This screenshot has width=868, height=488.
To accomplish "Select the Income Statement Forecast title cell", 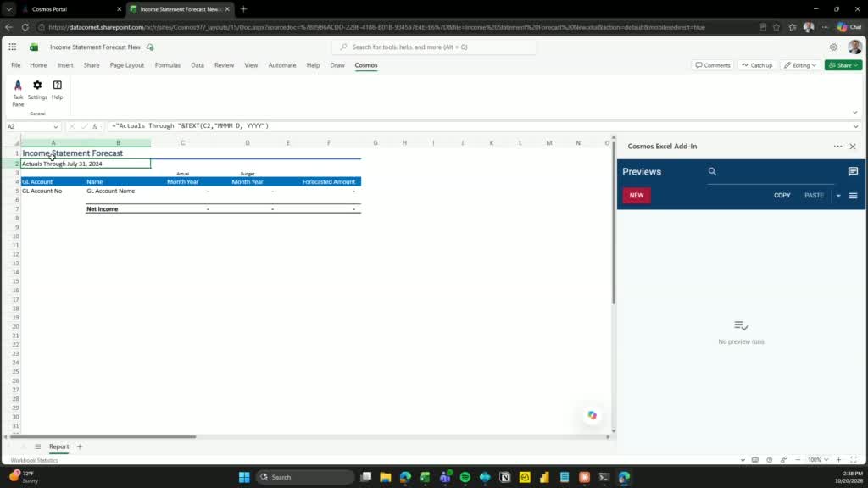I will tap(73, 153).
